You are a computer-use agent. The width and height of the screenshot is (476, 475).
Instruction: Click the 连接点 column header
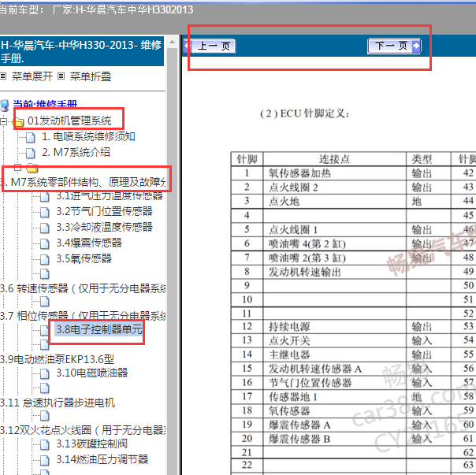(334, 159)
